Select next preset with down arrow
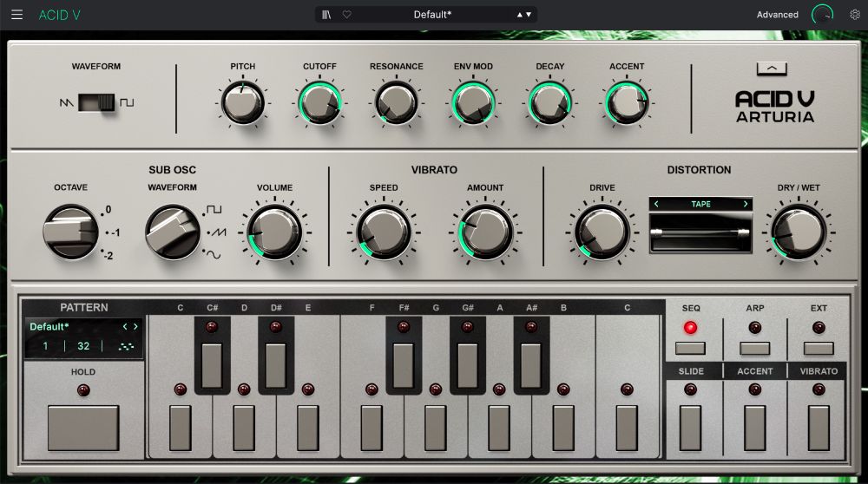Screen dimensions: 868x484 (529, 15)
